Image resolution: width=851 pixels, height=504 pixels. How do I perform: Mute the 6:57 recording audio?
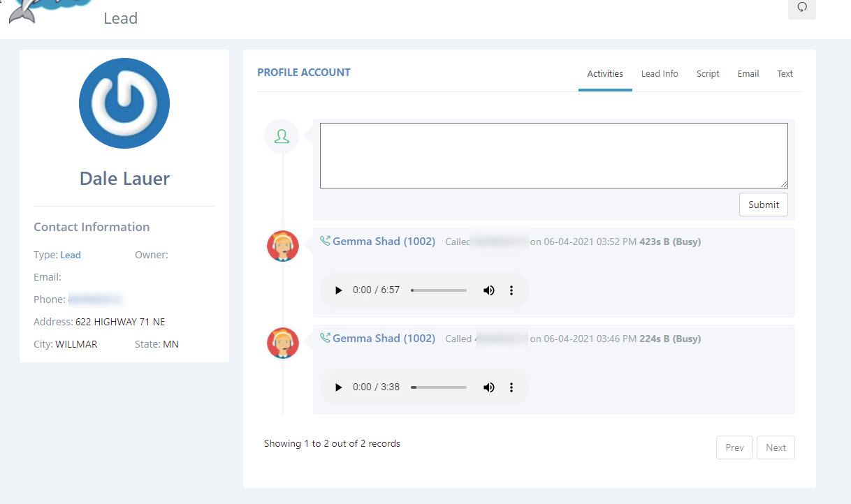pyautogui.click(x=489, y=290)
